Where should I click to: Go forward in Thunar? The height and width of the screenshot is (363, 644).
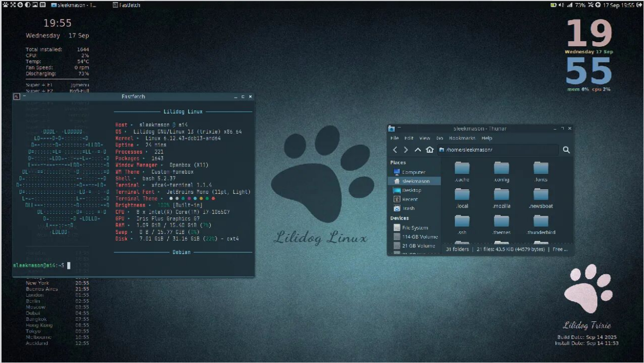(406, 150)
